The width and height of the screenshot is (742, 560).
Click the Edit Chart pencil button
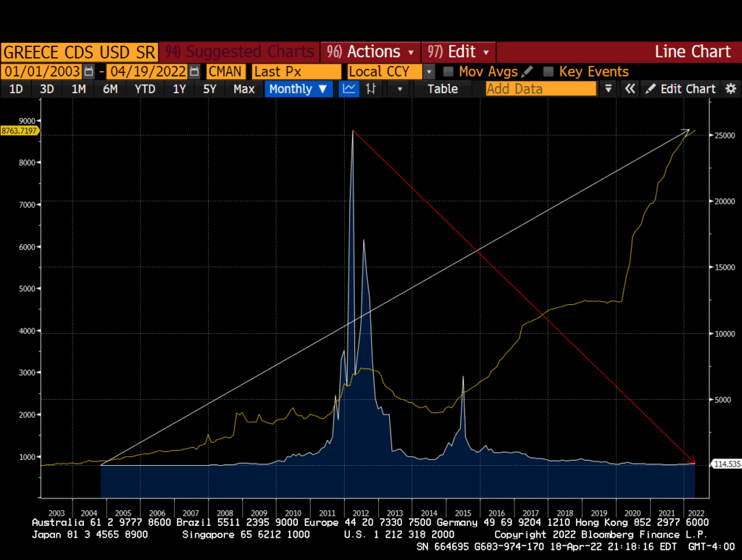click(680, 89)
